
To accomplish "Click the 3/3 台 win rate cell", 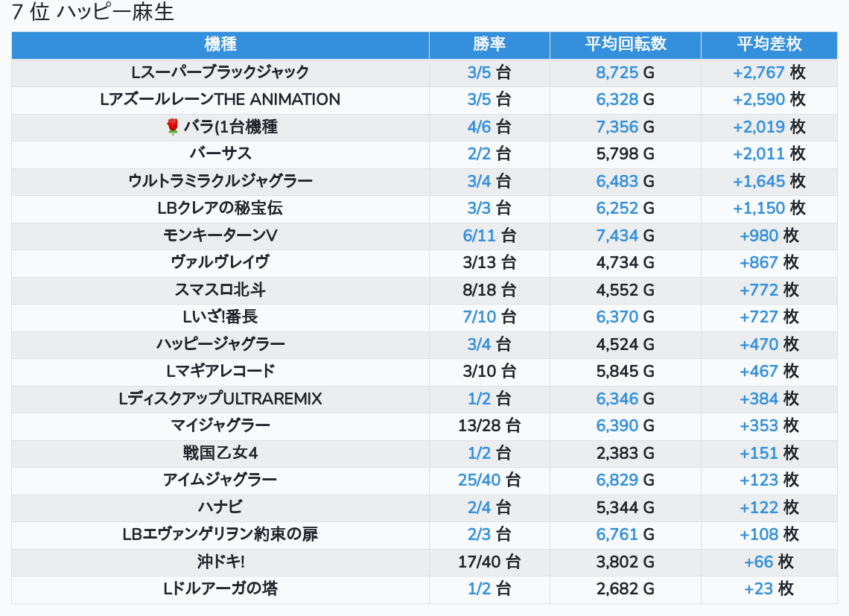I will click(x=489, y=208).
